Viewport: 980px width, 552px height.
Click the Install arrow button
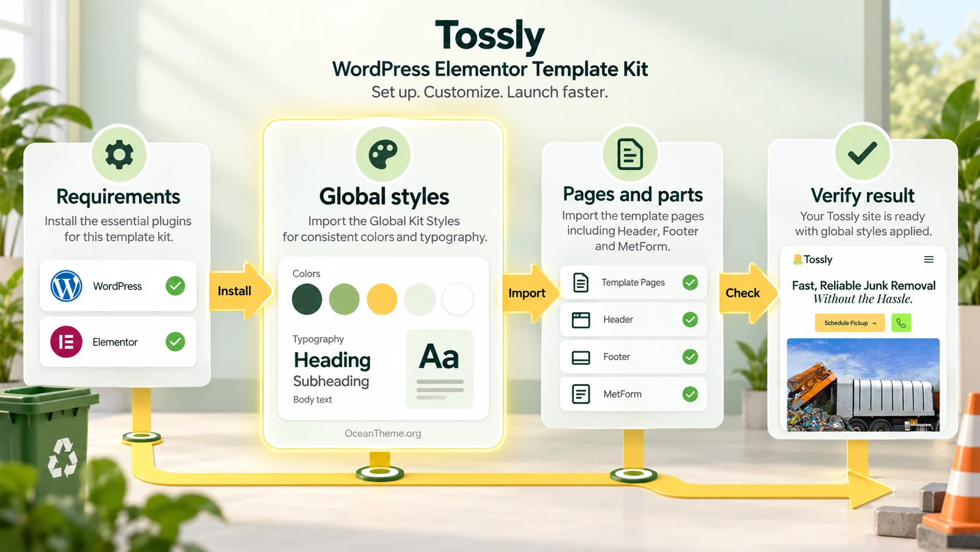(x=240, y=291)
